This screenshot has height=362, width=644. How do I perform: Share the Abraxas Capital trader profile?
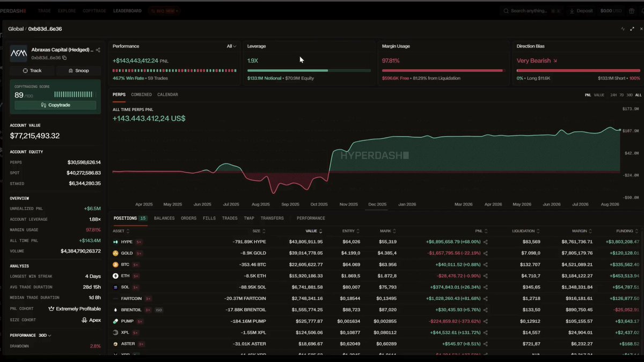98,50
